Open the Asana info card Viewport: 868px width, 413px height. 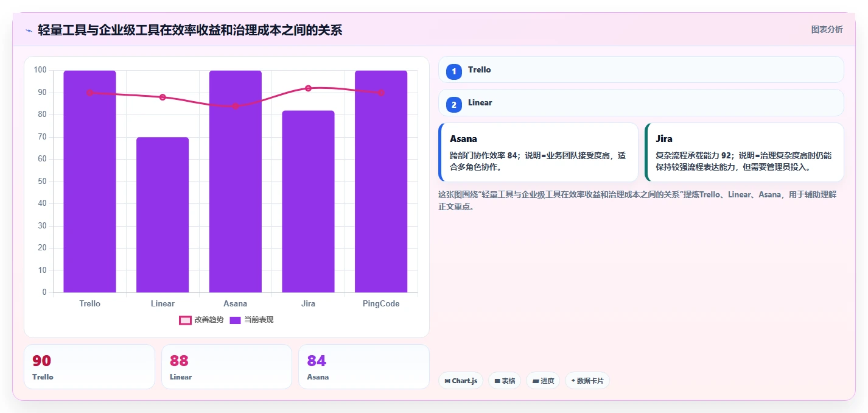538,152
